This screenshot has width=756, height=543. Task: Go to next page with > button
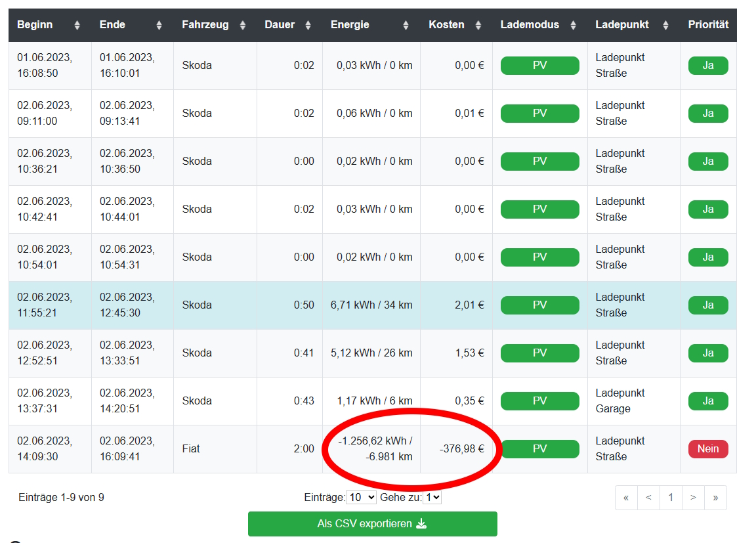pos(693,498)
